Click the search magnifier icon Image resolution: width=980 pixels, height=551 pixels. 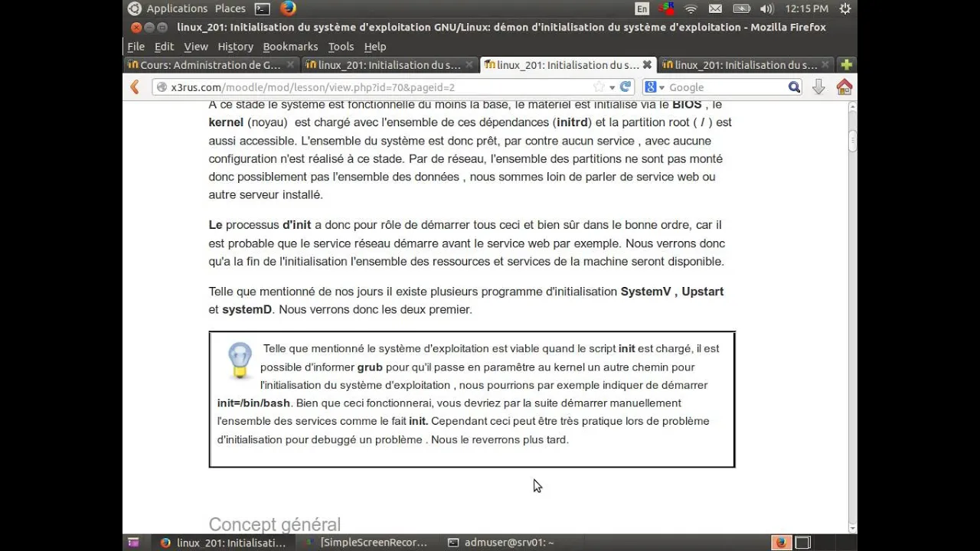794,87
